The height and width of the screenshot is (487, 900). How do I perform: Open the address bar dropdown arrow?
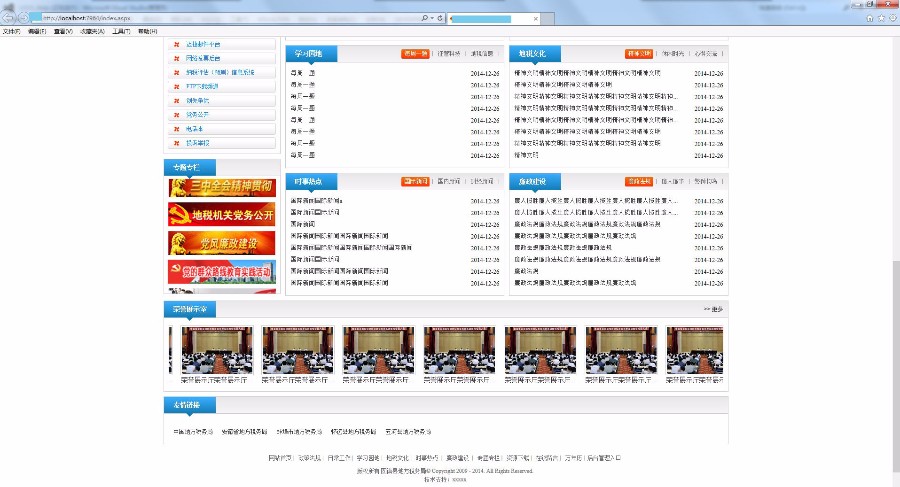(x=432, y=18)
